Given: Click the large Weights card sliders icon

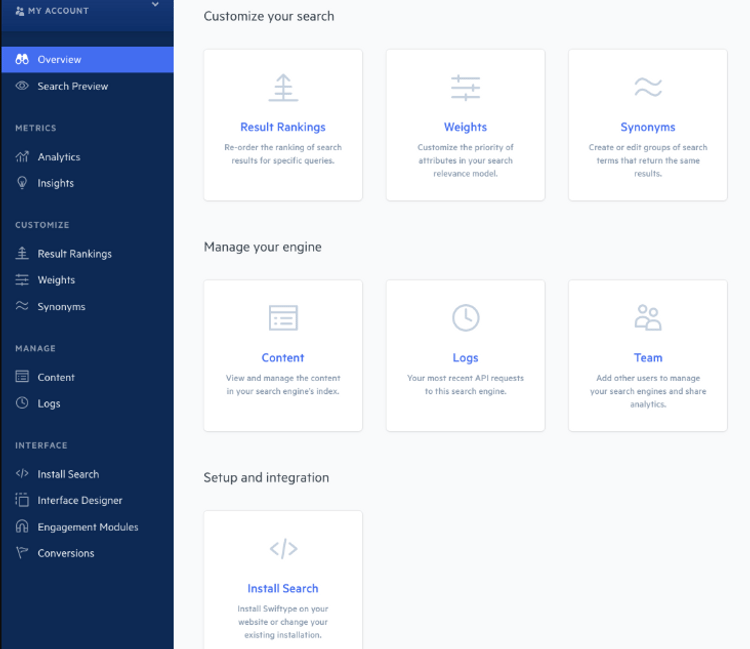Looking at the screenshot, I should point(465,88).
